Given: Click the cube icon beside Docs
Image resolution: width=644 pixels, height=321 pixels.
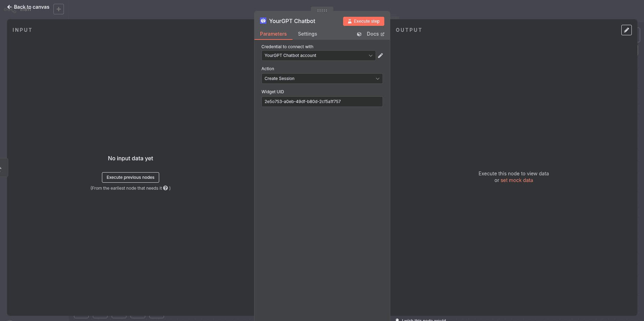Looking at the screenshot, I should click(x=359, y=34).
